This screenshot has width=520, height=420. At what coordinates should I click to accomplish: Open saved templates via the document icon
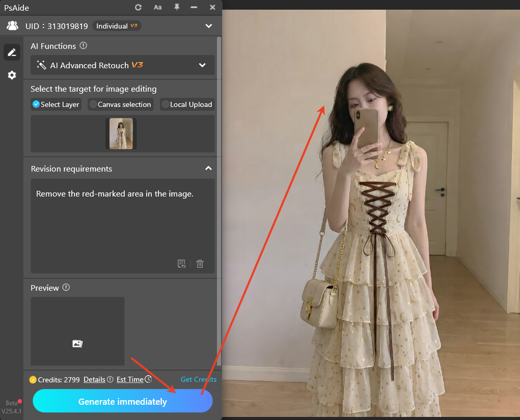pos(181,264)
